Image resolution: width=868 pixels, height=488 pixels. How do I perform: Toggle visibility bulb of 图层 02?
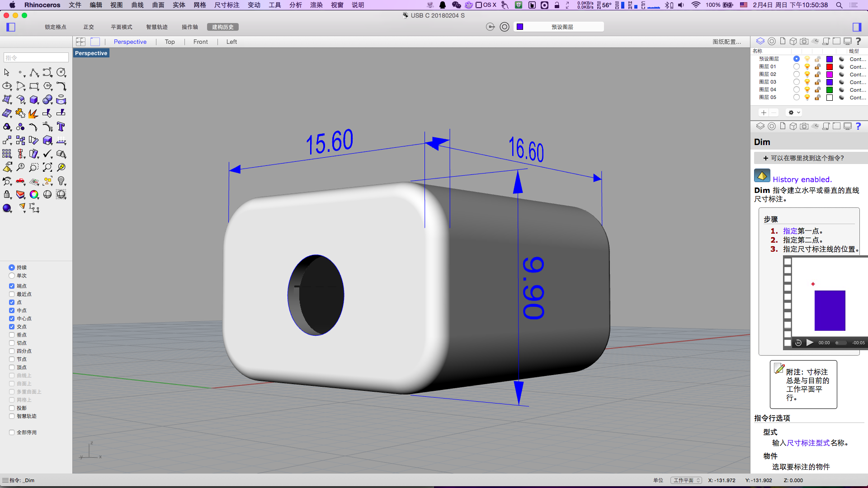coord(807,75)
